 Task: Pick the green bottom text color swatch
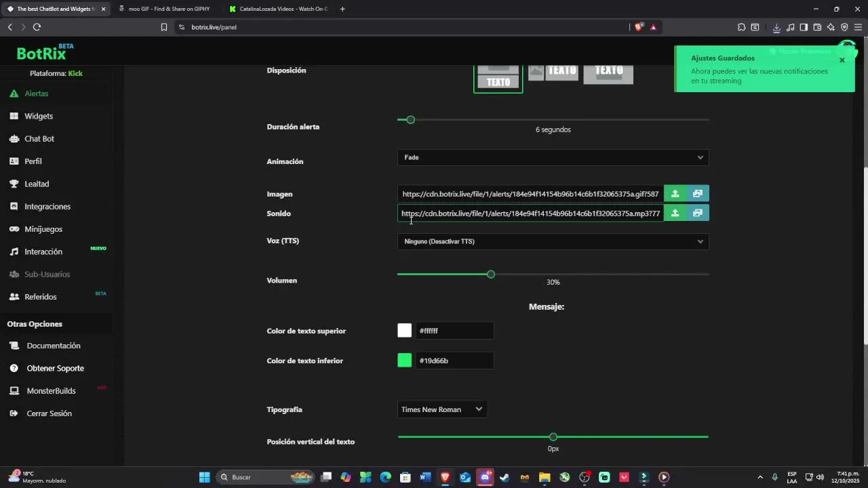(405, 361)
